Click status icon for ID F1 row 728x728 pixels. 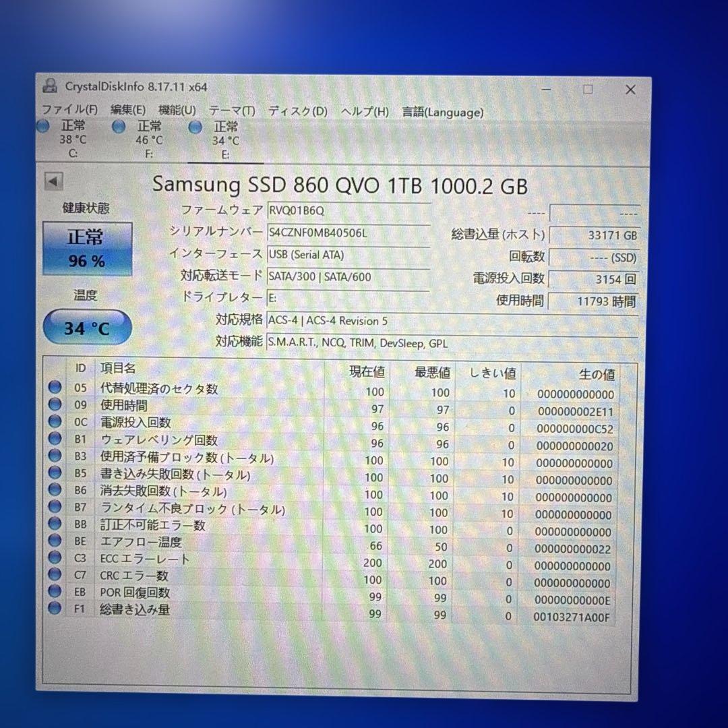pos(55,608)
